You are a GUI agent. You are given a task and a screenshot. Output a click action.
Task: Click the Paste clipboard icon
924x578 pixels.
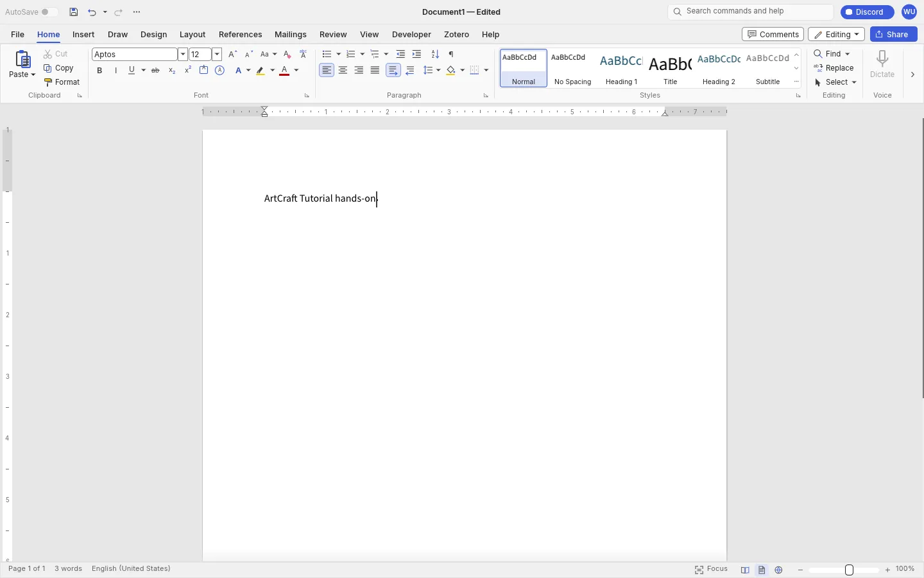tap(22, 60)
